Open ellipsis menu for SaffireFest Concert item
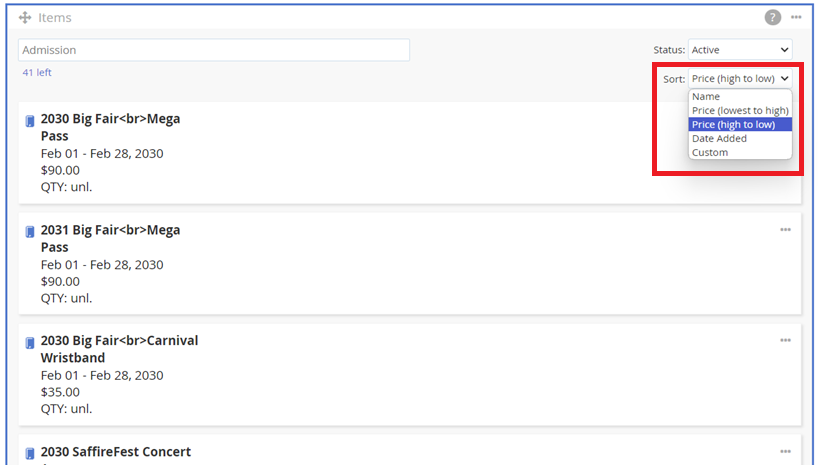The height and width of the screenshot is (465, 818). (785, 451)
